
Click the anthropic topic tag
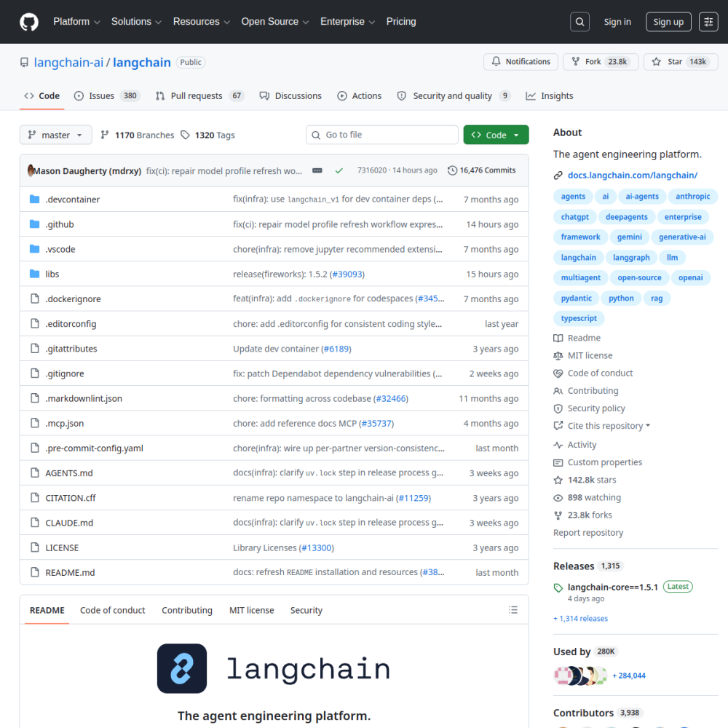click(x=693, y=197)
